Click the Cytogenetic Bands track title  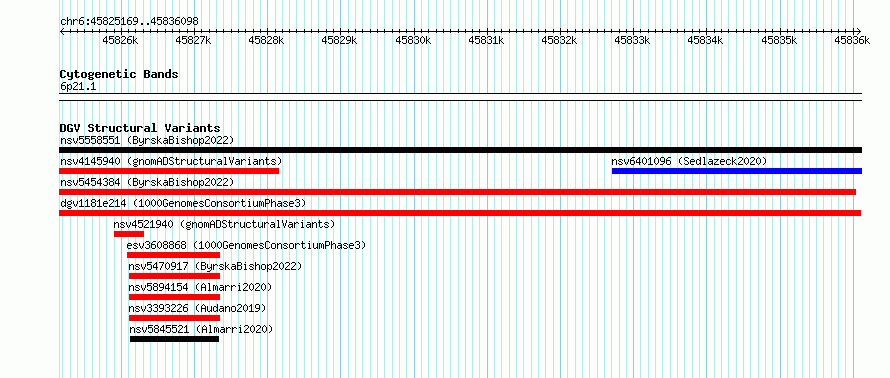(x=119, y=74)
